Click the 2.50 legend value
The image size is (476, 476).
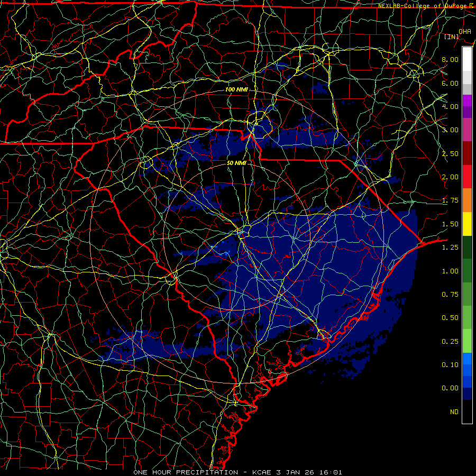[x=450, y=153]
